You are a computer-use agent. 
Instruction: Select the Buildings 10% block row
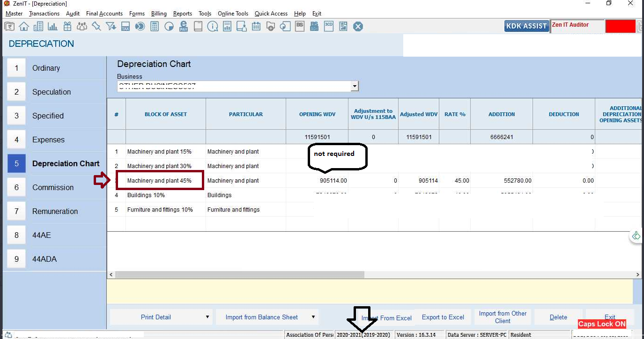point(374,195)
